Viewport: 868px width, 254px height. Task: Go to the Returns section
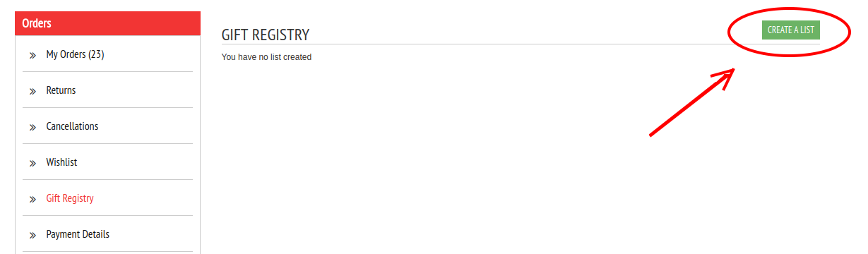tap(107, 90)
